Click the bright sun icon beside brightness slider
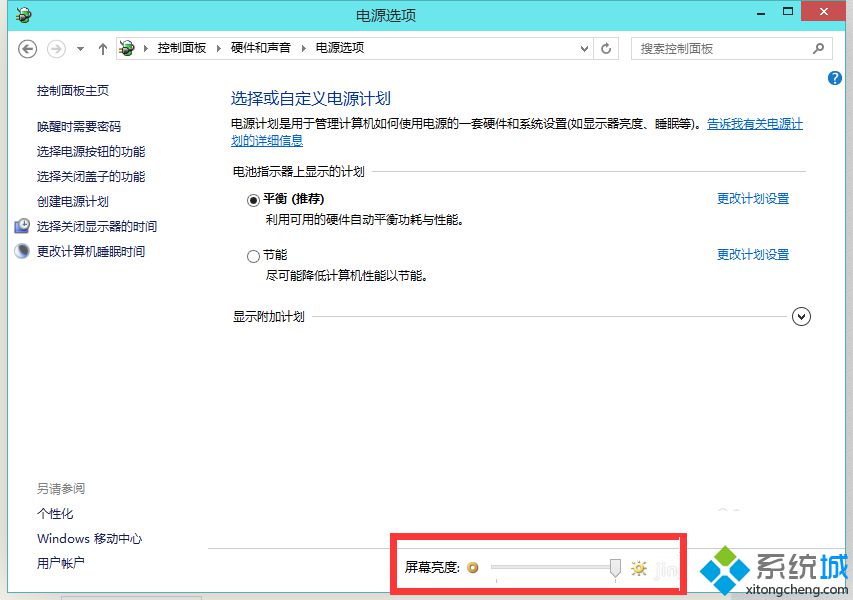853x600 pixels. (x=639, y=568)
